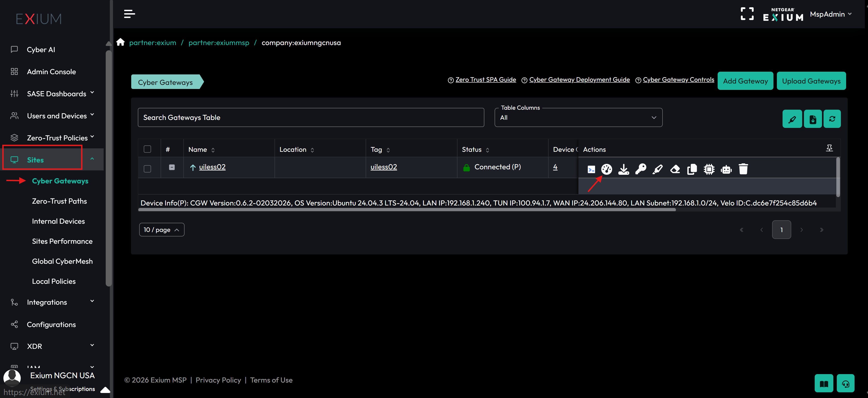Click the pin icon in the Actions header

pyautogui.click(x=829, y=148)
